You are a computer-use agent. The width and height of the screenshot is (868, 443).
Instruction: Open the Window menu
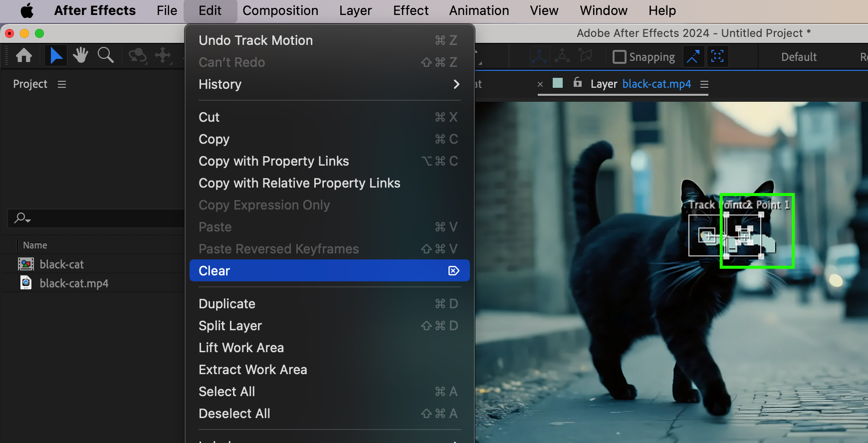click(x=604, y=10)
